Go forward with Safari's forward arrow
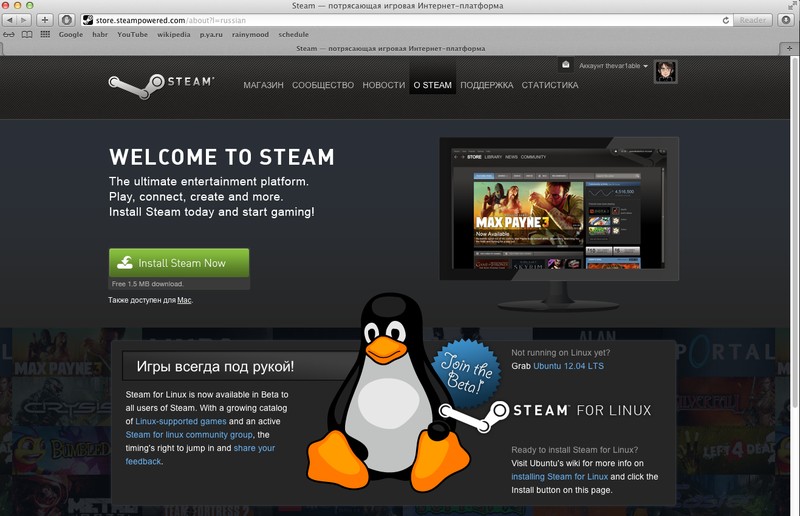The height and width of the screenshot is (516, 800). coord(24,20)
